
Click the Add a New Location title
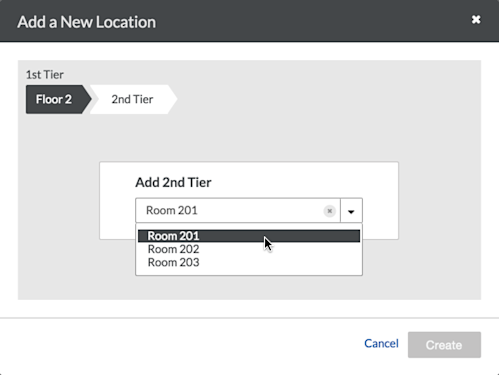pyautogui.click(x=87, y=22)
